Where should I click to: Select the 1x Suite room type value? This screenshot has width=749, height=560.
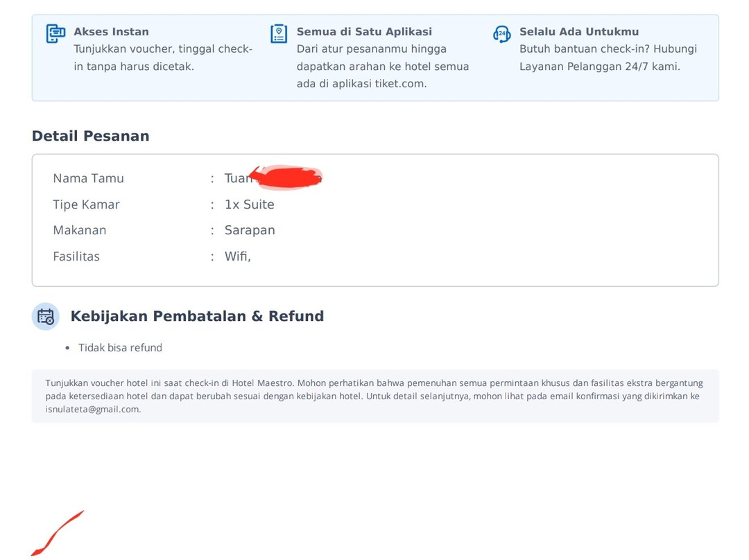[x=249, y=204]
